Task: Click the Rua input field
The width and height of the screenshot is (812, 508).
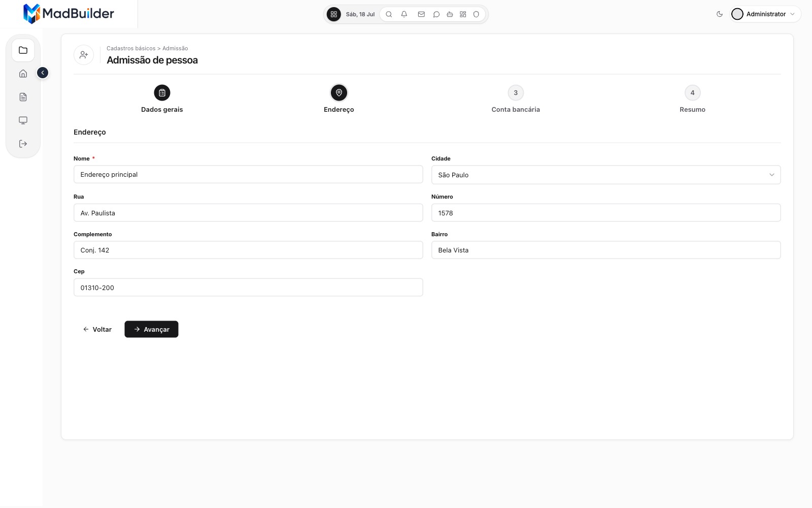Action: pos(248,213)
